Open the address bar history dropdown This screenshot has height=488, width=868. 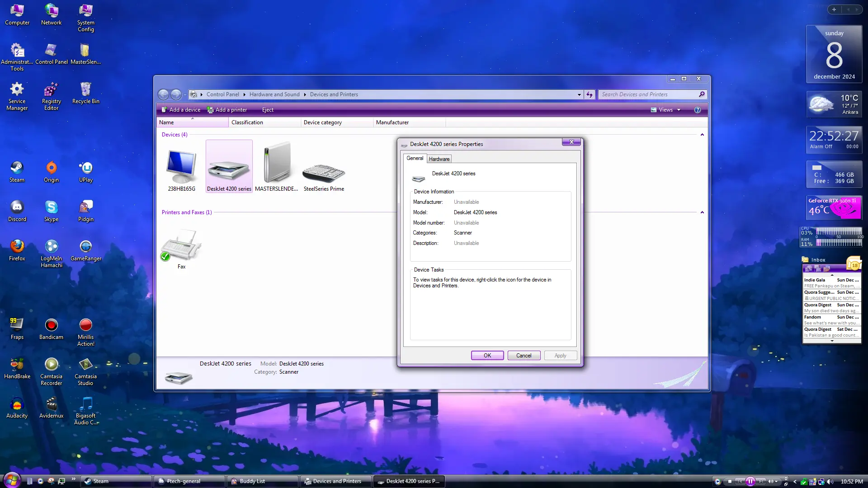click(579, 94)
